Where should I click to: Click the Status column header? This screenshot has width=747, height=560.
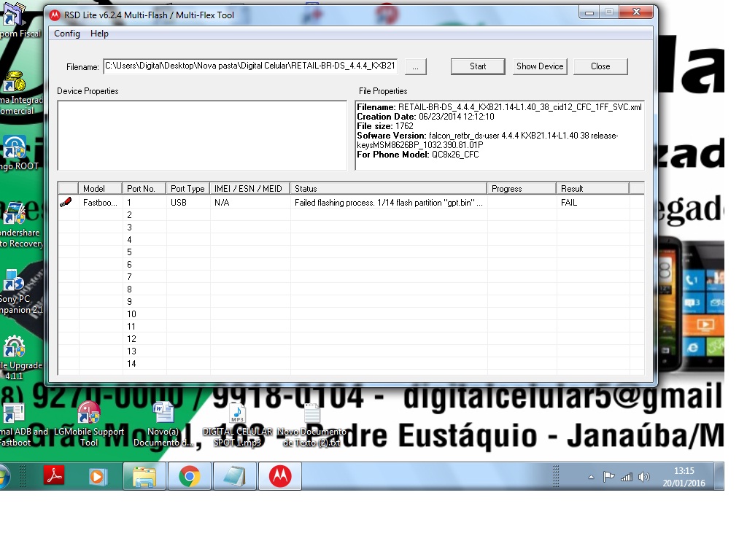[389, 189]
